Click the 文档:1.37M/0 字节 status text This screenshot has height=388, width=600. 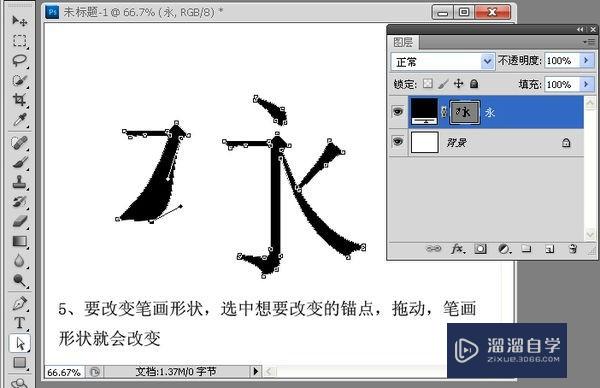point(176,371)
